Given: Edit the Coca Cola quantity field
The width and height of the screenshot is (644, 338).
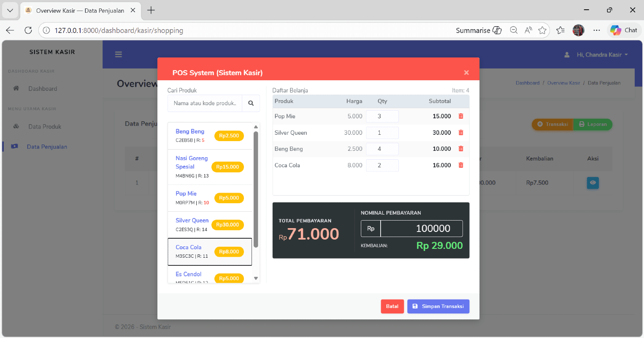Looking at the screenshot, I should coord(382,165).
